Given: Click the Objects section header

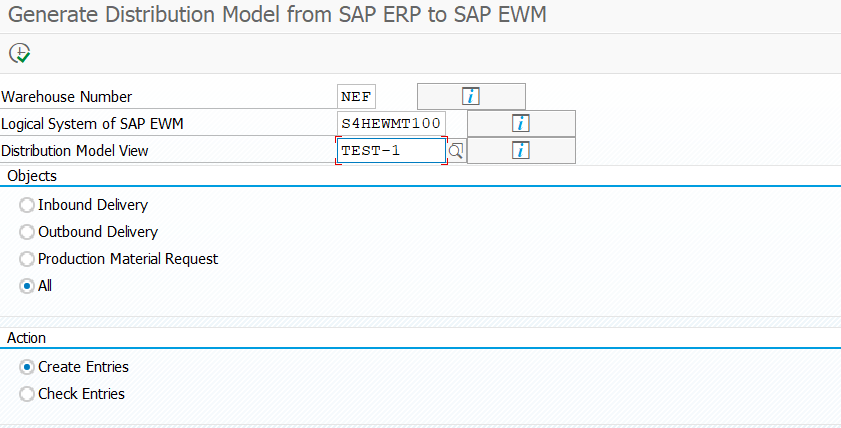Looking at the screenshot, I should click(32, 176).
